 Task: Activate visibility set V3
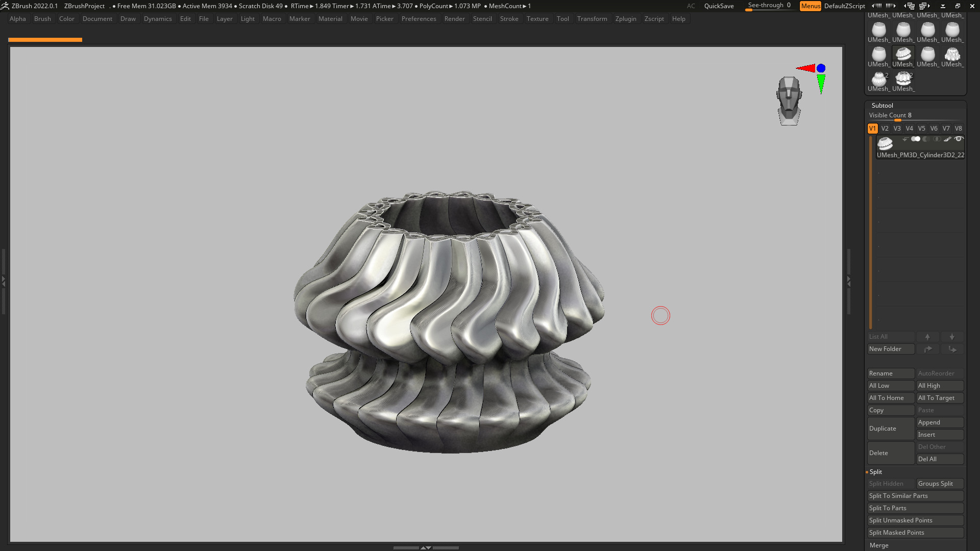click(897, 129)
